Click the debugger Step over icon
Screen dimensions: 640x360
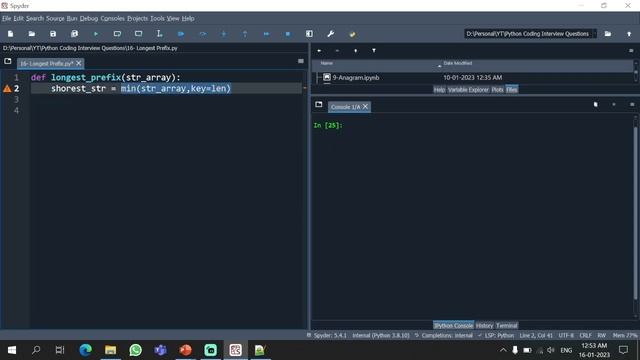pos(202,34)
